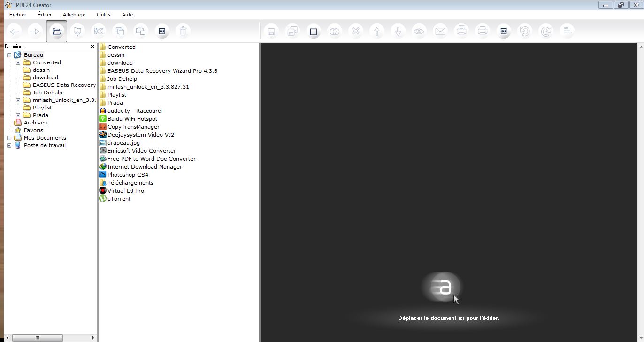The width and height of the screenshot is (644, 342).
Task: Select Bureau in the Dossiers tree
Action: (x=33, y=55)
